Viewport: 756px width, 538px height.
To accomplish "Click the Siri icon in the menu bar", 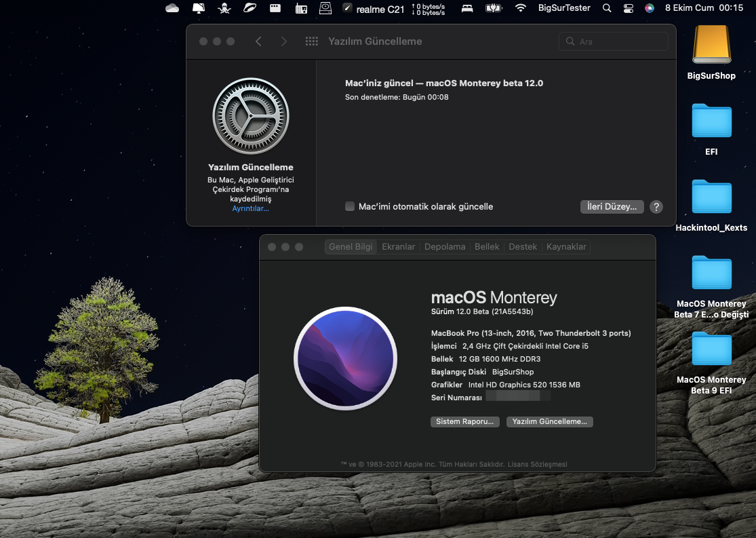I will click(x=650, y=8).
